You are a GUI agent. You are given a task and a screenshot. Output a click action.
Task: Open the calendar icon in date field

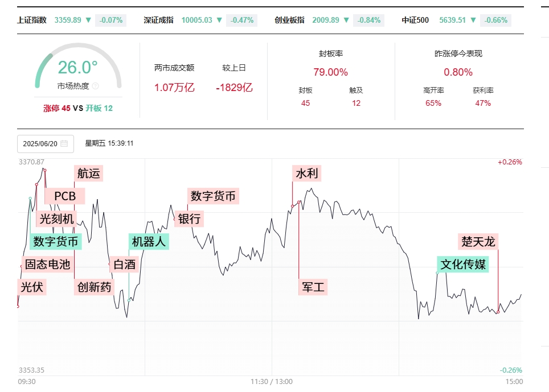tap(64, 143)
